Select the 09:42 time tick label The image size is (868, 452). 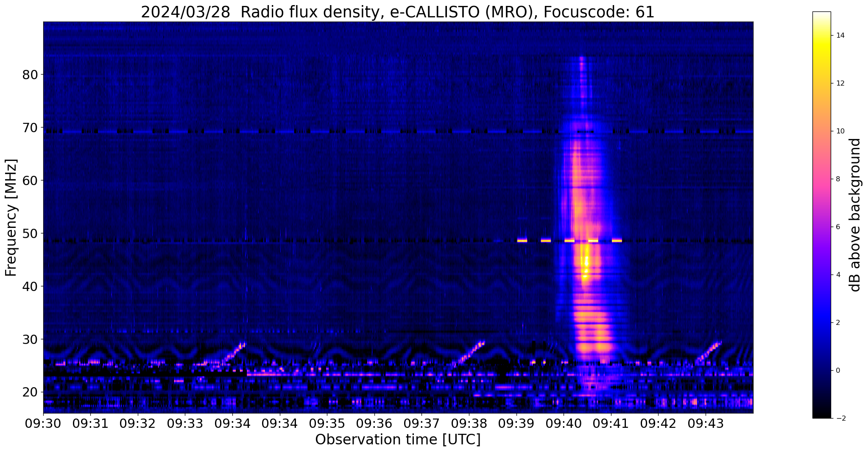(x=658, y=424)
